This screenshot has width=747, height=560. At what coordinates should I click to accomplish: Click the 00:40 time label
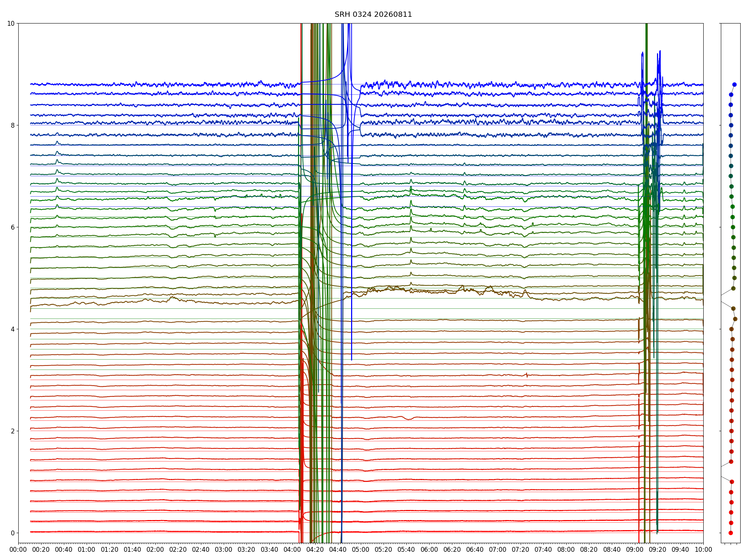point(64,550)
